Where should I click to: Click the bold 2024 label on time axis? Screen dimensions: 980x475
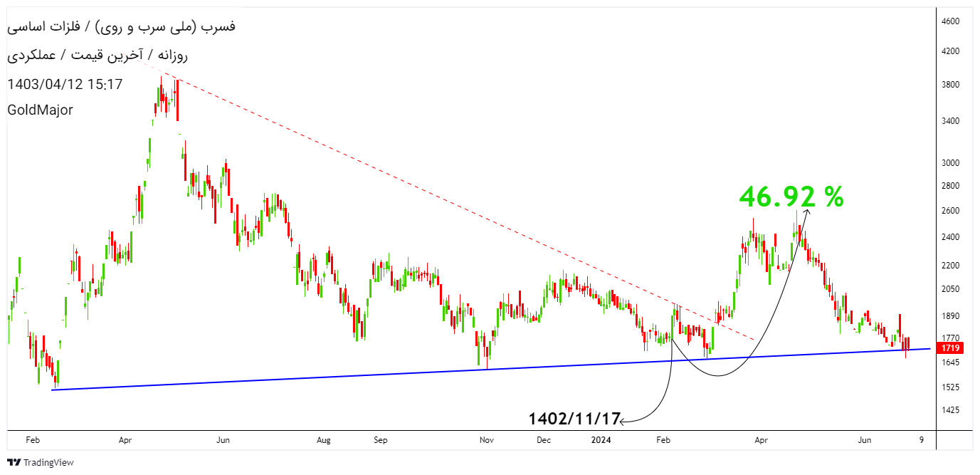tap(602, 440)
